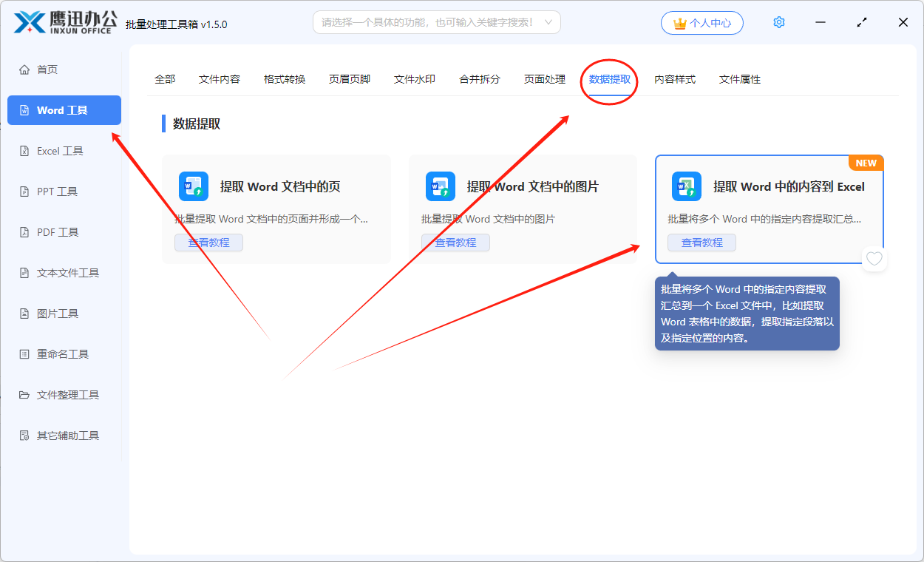This screenshot has width=924, height=562.
Task: Toggle favorite on 提取 Word 中的内容到 Excel
Action: [x=874, y=259]
